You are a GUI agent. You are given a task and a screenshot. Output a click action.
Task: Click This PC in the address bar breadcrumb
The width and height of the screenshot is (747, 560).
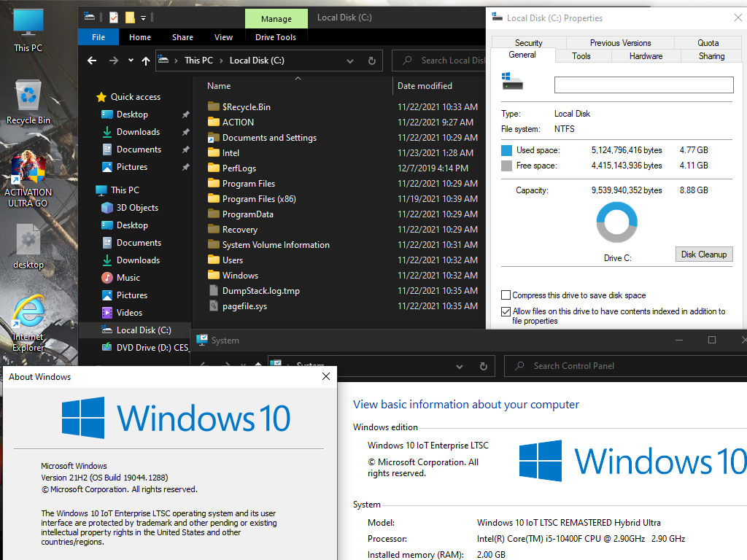[x=198, y=61]
